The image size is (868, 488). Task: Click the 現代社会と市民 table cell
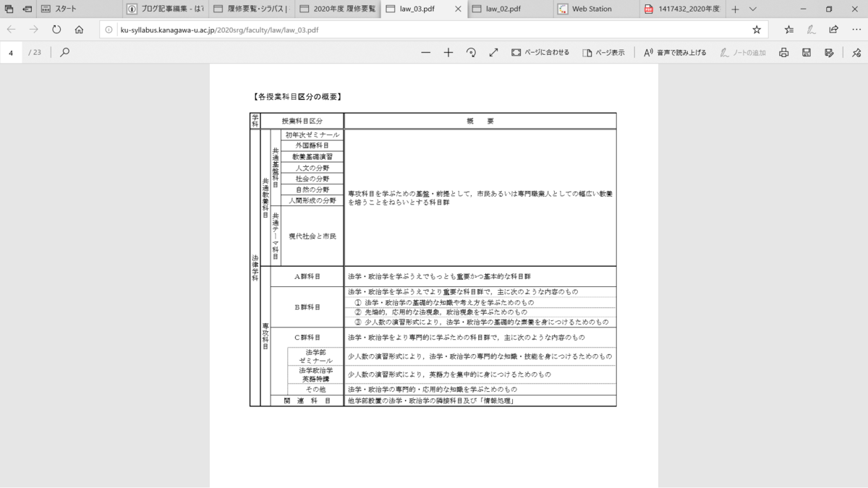click(x=312, y=236)
